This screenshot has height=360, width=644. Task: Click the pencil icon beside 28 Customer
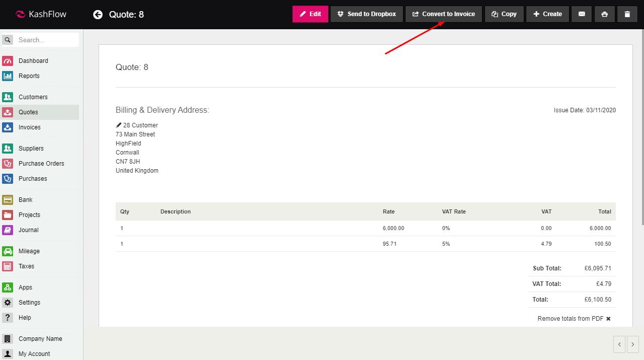[x=119, y=125]
